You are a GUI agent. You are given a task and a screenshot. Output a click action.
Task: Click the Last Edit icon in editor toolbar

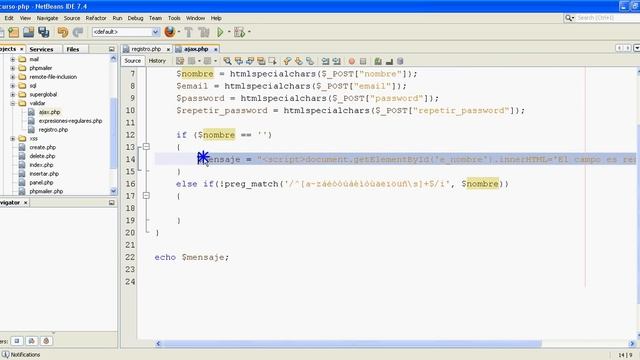click(180, 61)
